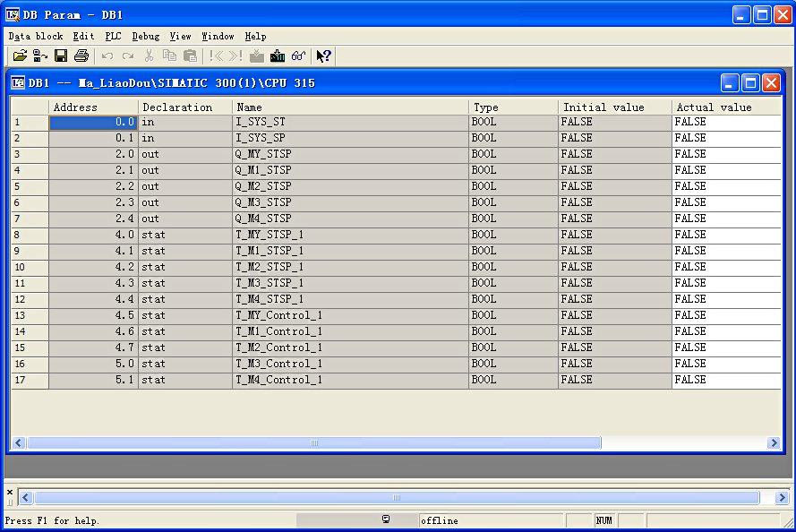This screenshot has width=796, height=532.
Task: Click the Paste clipboard icon
Action: [190, 56]
